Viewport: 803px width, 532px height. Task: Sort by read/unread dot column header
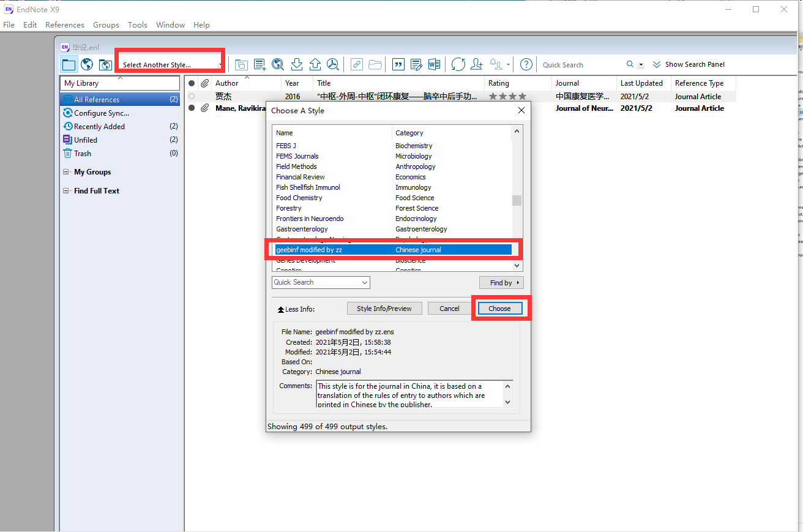pyautogui.click(x=192, y=83)
